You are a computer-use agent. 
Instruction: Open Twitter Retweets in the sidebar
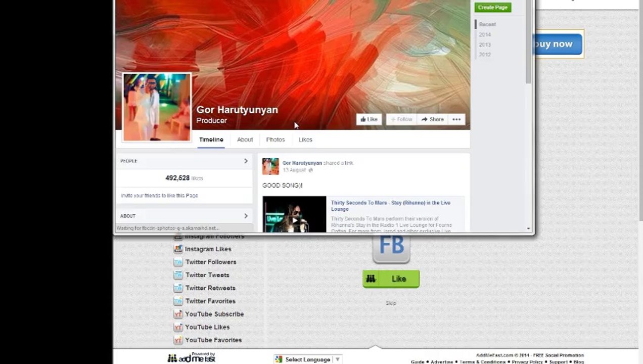click(x=210, y=288)
